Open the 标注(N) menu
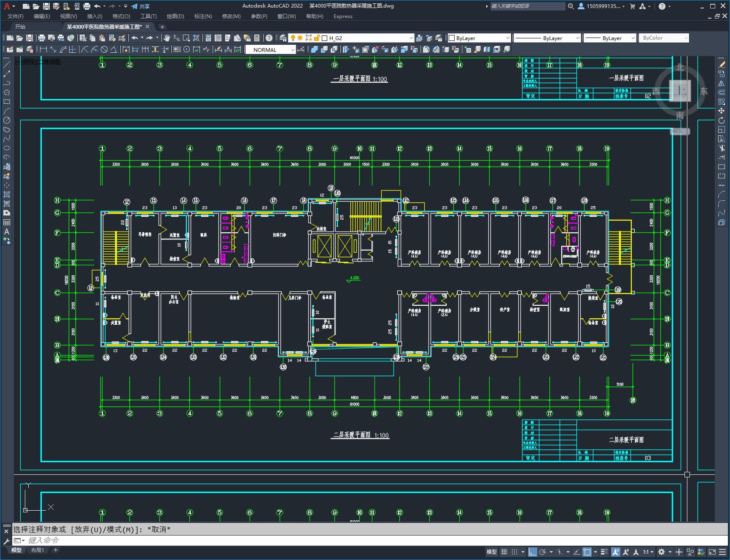Viewport: 730px width, 560px height. pos(203,16)
